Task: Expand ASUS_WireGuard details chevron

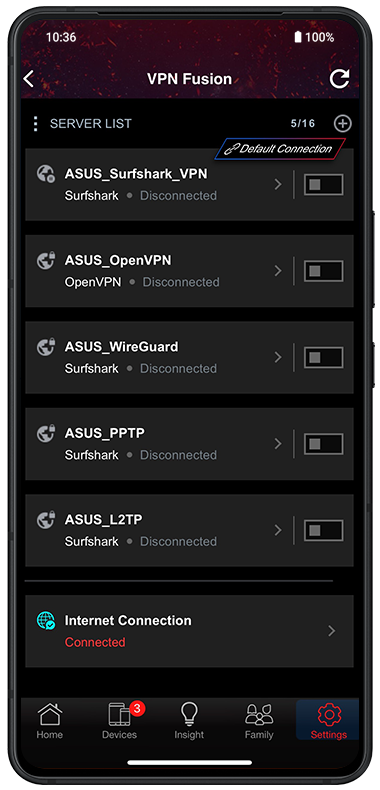Action: (x=278, y=358)
